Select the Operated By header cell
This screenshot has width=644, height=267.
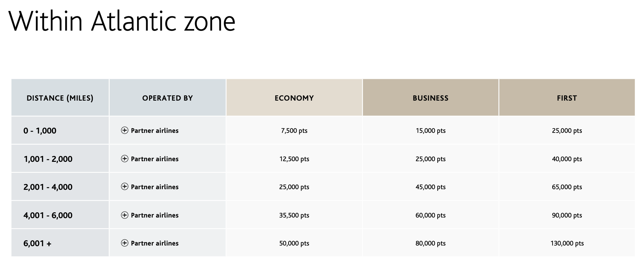[x=167, y=98]
